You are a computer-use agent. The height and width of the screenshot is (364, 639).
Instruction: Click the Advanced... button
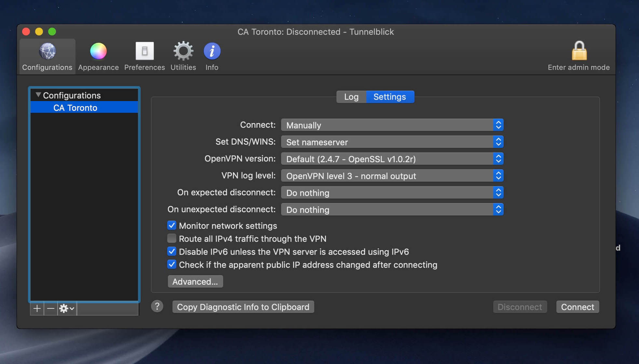point(195,281)
